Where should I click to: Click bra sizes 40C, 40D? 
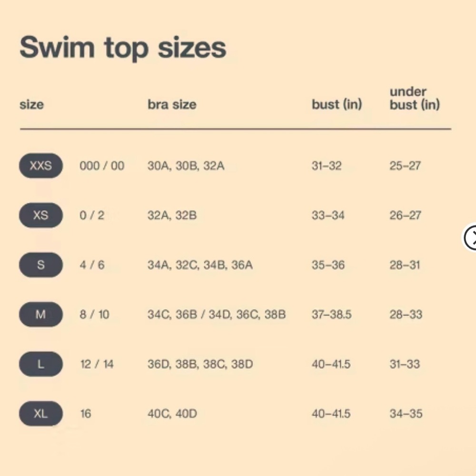(172, 414)
